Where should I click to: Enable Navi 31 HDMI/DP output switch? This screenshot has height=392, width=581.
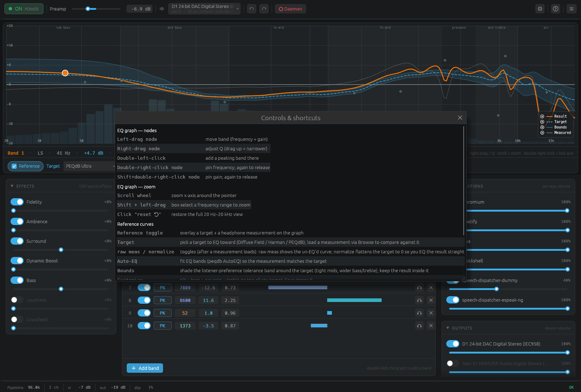[x=453, y=363]
